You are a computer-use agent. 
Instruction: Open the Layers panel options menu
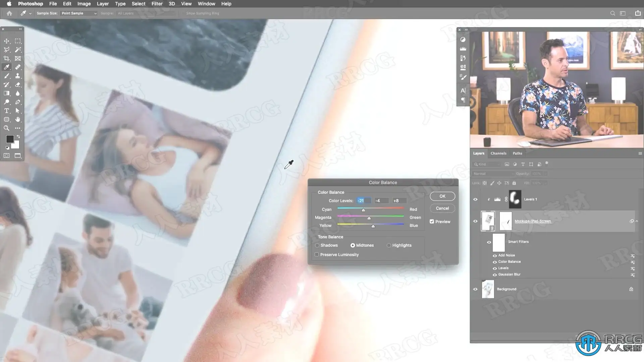640,153
